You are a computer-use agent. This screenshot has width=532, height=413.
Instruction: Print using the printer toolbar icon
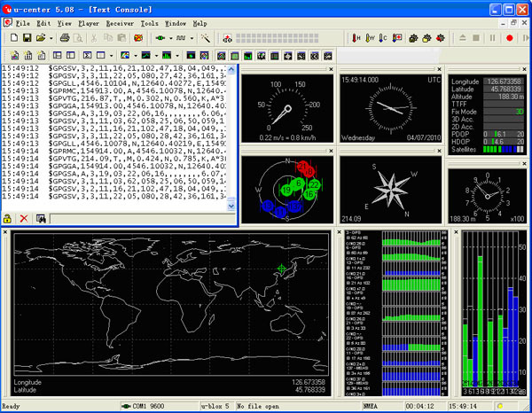[65, 37]
